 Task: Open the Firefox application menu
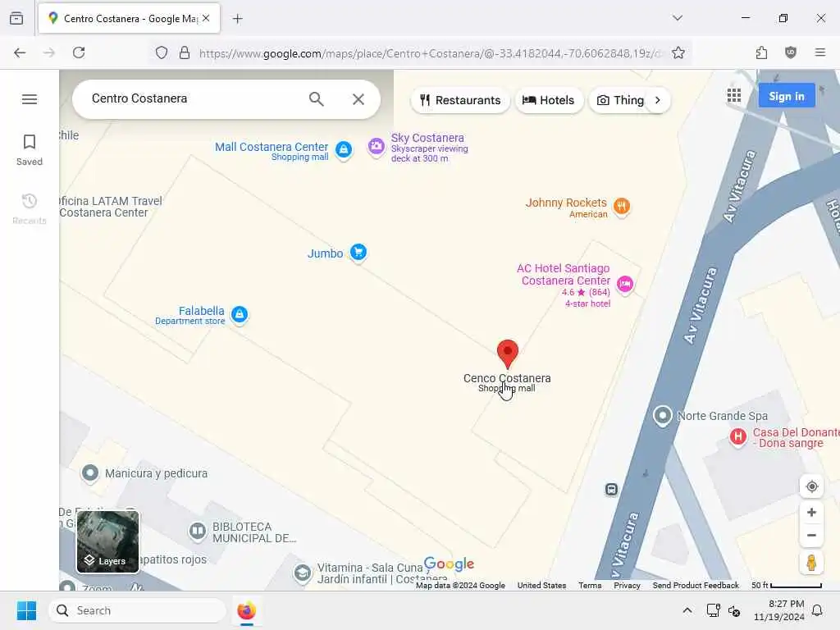pyautogui.click(x=820, y=52)
